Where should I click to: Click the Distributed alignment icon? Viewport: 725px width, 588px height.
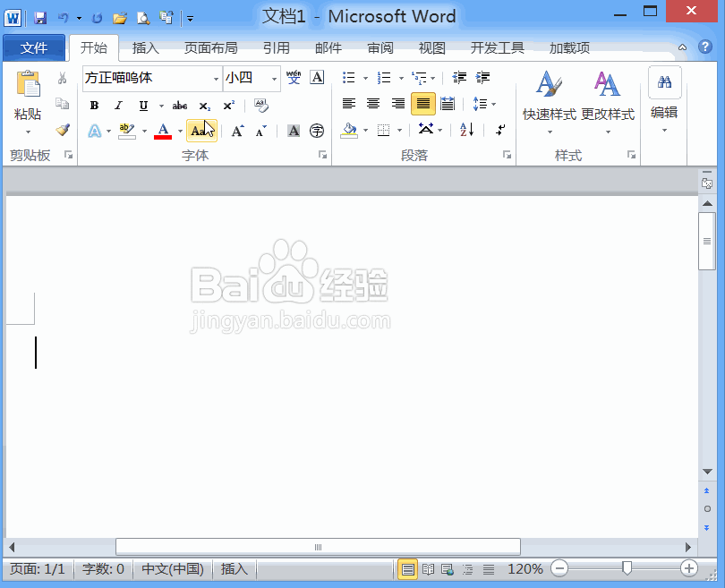[448, 104]
